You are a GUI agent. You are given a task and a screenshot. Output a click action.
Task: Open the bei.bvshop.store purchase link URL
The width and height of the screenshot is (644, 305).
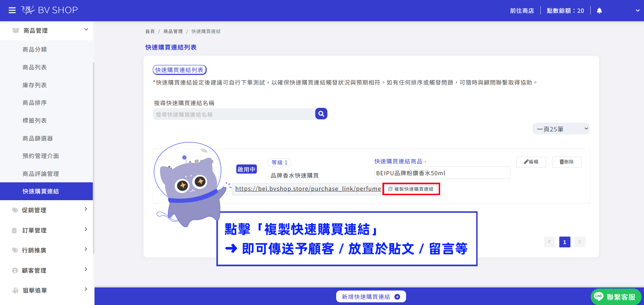[308, 189]
